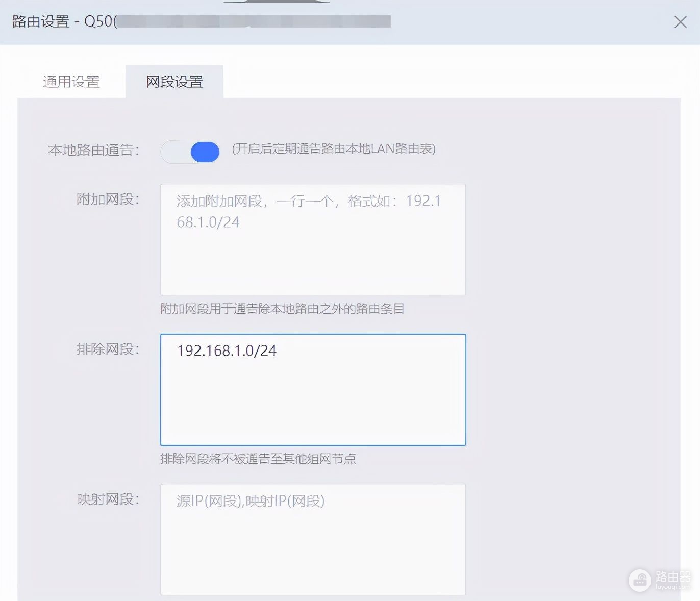The height and width of the screenshot is (601, 700).
Task: Toggle the 本地路由通告 switch off
Action: coord(190,152)
